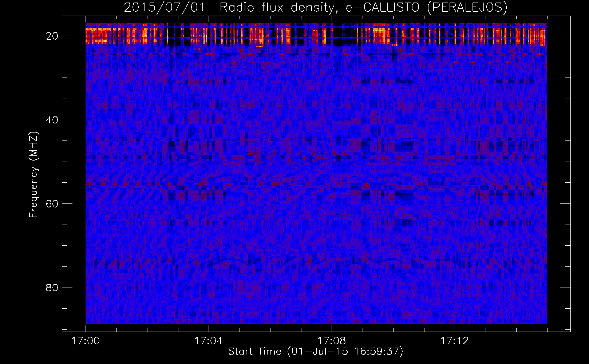Click the "Start Time (01-Jul-15 16:59:37)" x-axis label
The image size is (589, 364).
(316, 352)
